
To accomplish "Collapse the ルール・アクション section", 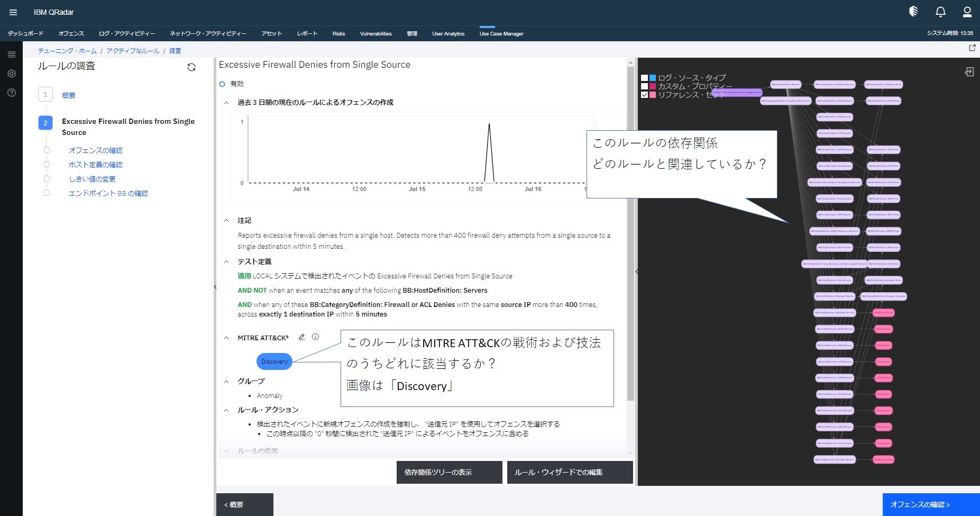I will 226,410.
